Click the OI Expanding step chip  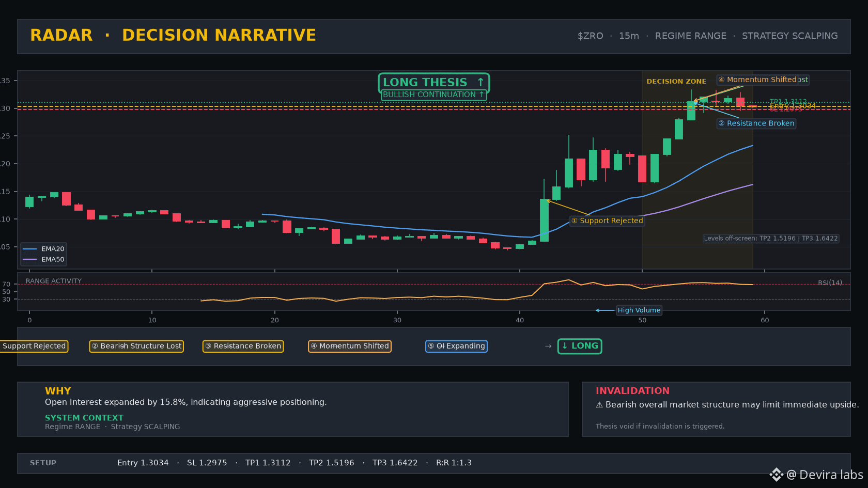point(456,346)
